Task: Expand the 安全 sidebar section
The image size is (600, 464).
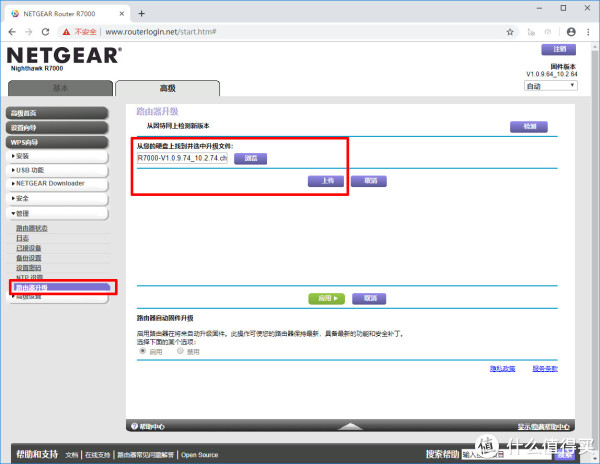Action: [57, 198]
